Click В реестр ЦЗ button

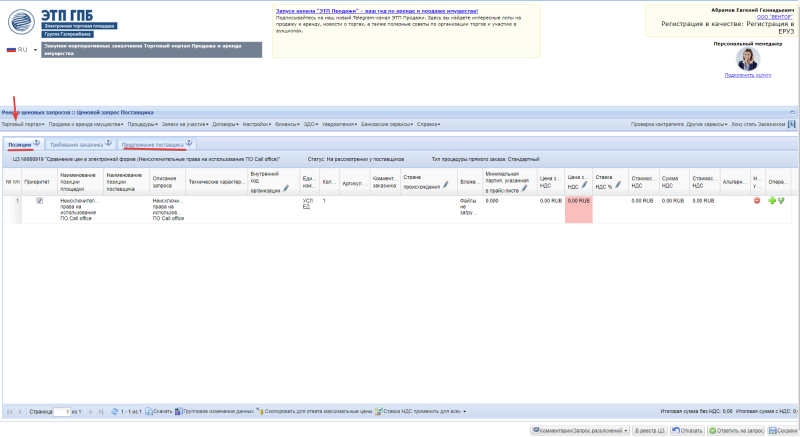click(649, 431)
